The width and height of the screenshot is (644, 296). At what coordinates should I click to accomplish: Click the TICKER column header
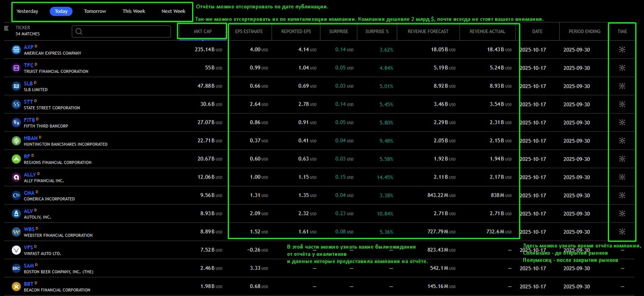coord(23,27)
